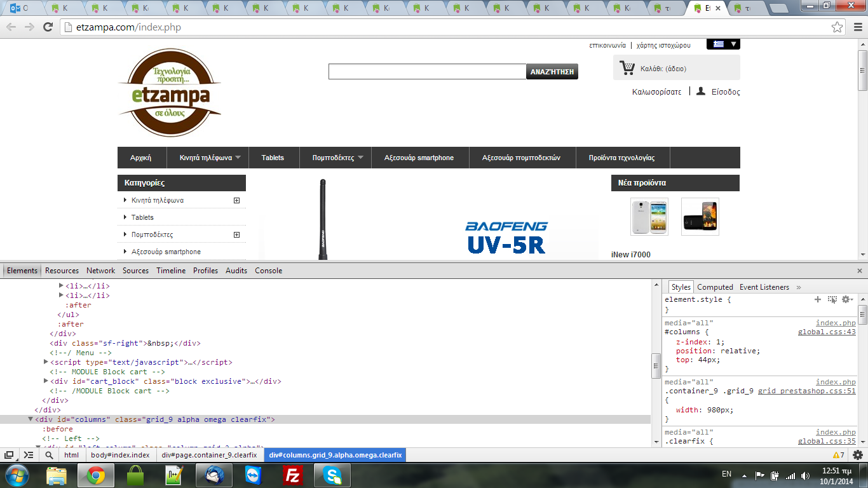Open the language selector dropdown arrow

click(x=734, y=44)
